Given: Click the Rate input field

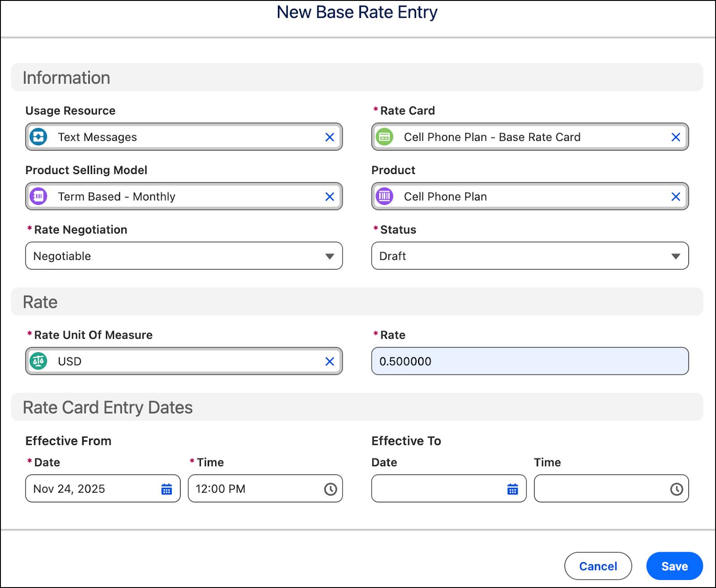Looking at the screenshot, I should pos(529,361).
